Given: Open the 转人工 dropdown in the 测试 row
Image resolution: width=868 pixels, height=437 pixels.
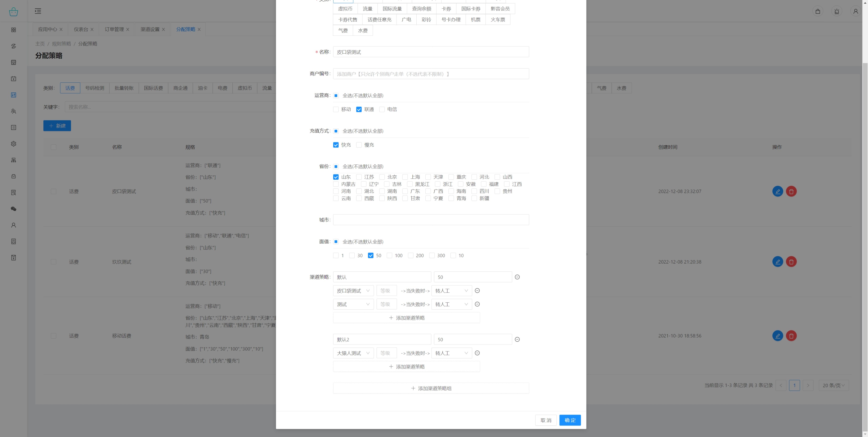Looking at the screenshot, I should [451, 304].
